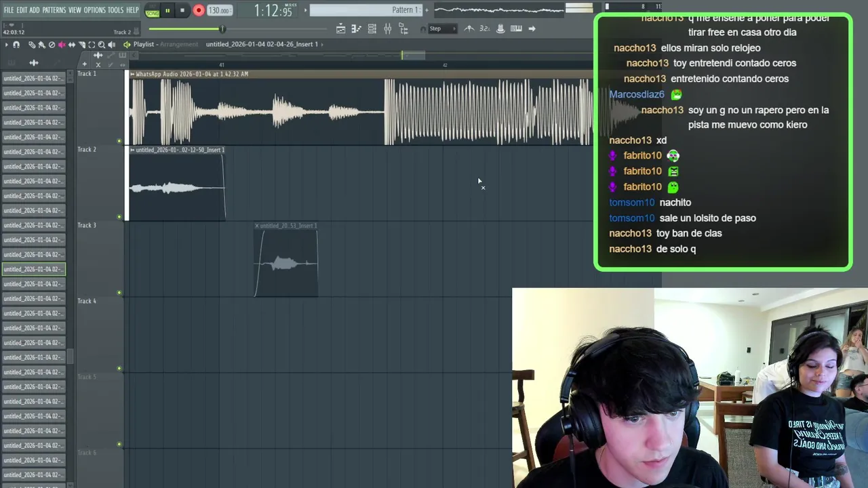The height and width of the screenshot is (488, 868).
Task: Select the Draw pencil tool
Action: click(x=32, y=45)
